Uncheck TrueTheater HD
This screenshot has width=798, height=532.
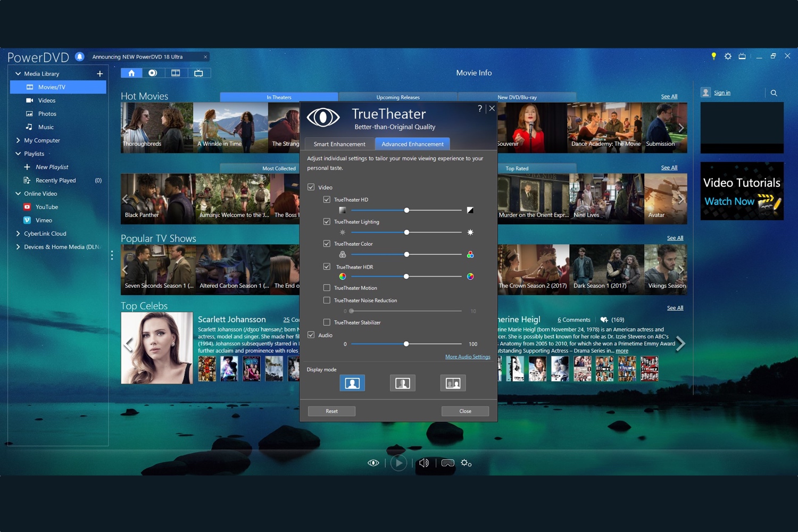click(327, 199)
